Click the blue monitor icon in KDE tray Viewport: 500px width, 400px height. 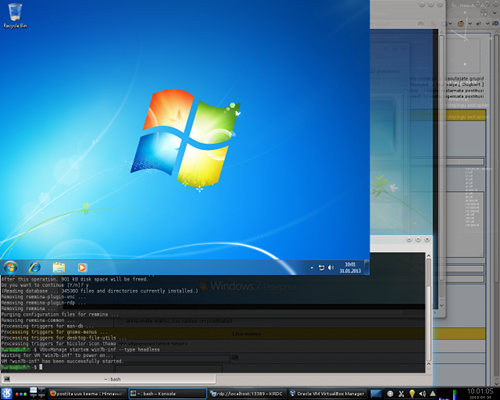click(376, 394)
